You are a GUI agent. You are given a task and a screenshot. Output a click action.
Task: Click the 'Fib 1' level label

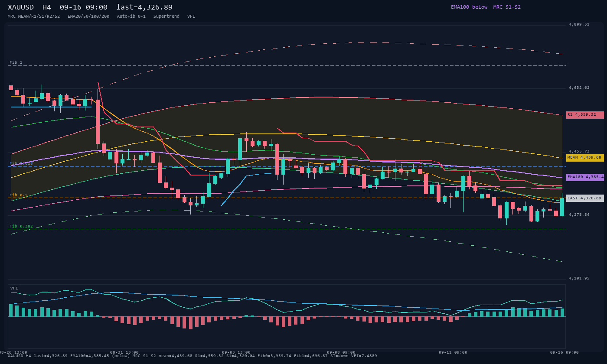tap(16, 62)
